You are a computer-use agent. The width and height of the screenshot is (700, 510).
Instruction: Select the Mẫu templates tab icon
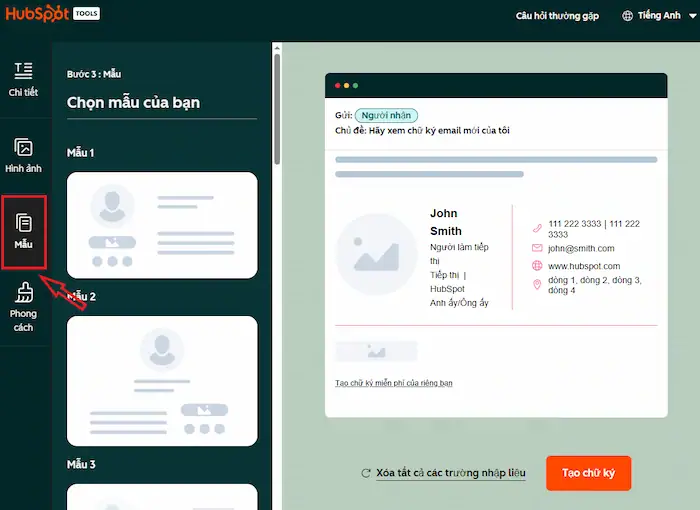[x=24, y=223]
